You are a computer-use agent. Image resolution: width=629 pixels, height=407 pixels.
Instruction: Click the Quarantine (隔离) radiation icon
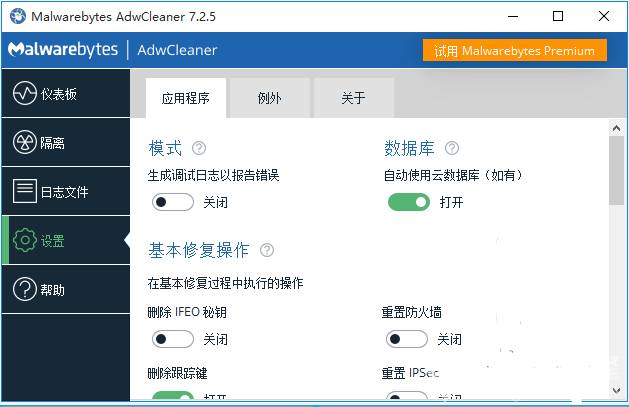point(24,142)
